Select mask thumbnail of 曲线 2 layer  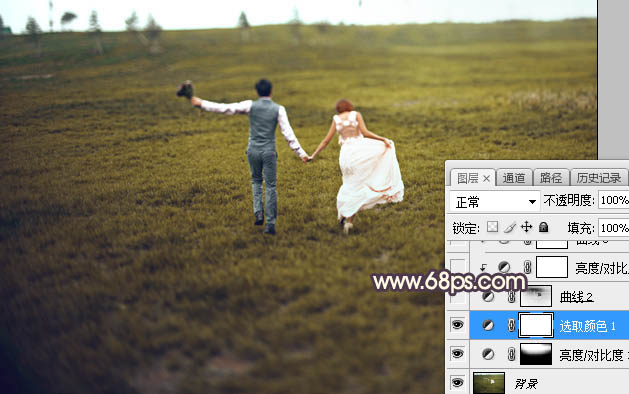(x=536, y=296)
